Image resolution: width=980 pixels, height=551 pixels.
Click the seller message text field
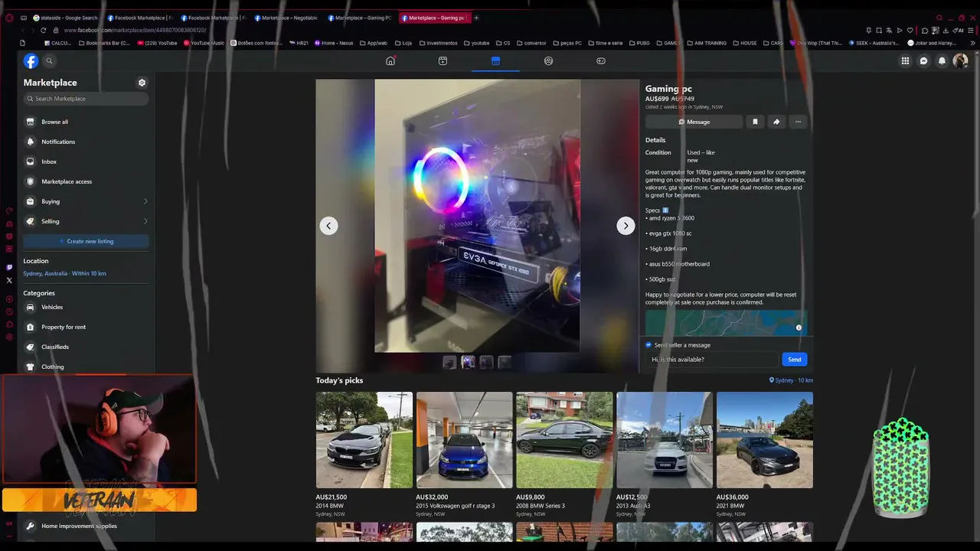pyautogui.click(x=712, y=360)
